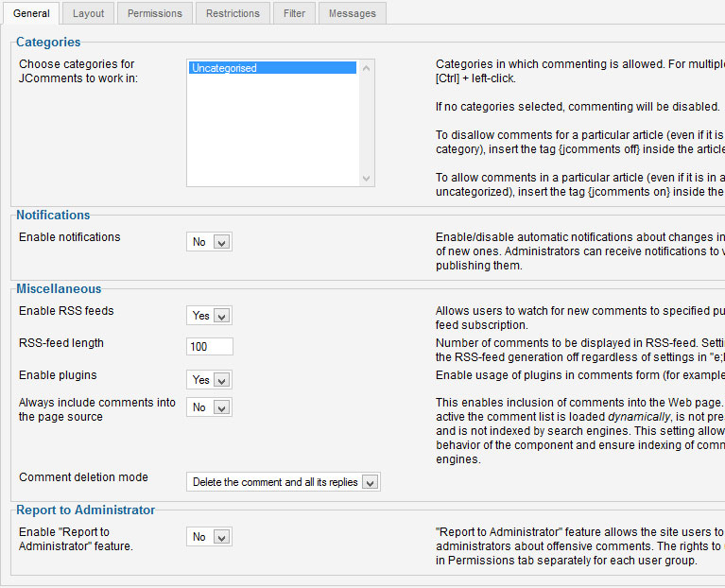This screenshot has width=725, height=588.
Task: Click the 'Enable notifications' label text
Action: (70, 237)
